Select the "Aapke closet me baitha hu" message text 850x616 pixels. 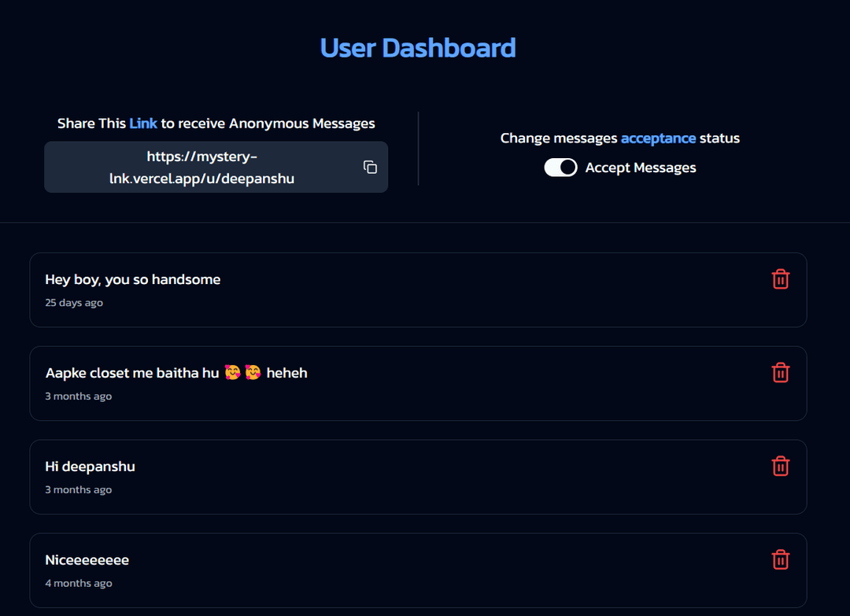[x=131, y=374]
